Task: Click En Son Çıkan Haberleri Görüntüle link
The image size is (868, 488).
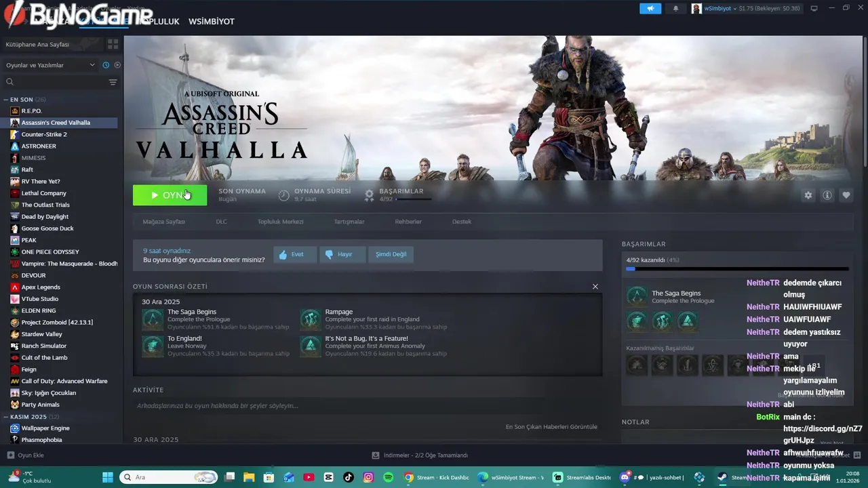Action: (x=551, y=427)
